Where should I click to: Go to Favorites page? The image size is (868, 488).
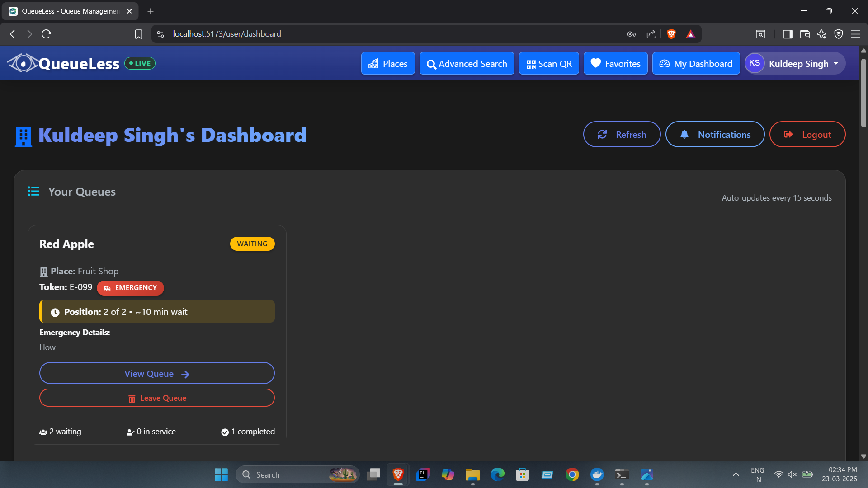(x=615, y=64)
